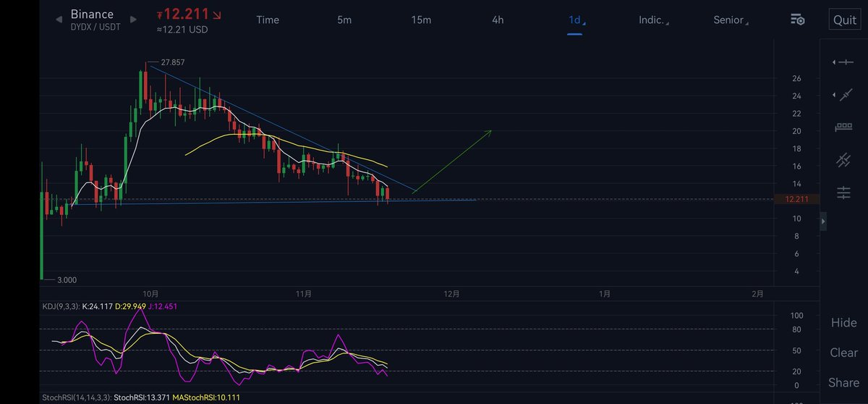Tap the 11月 date axis label

click(304, 294)
